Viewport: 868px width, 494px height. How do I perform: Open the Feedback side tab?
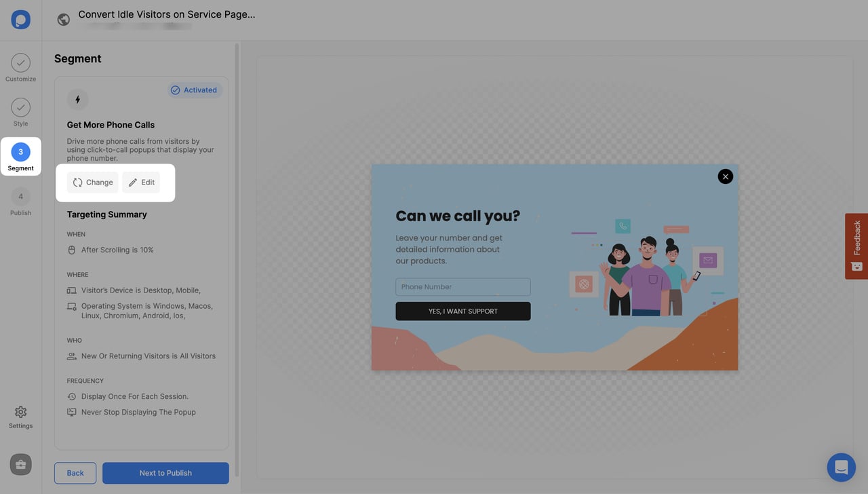[x=856, y=246]
